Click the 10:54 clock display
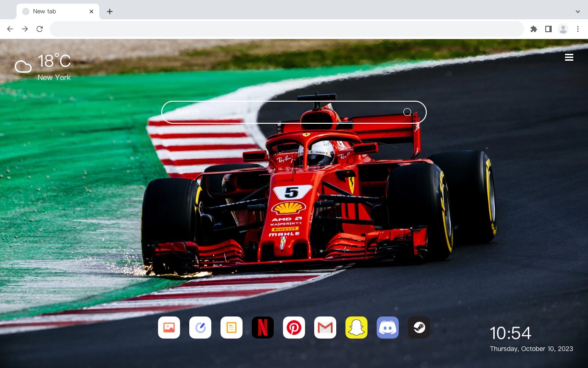 [510, 333]
